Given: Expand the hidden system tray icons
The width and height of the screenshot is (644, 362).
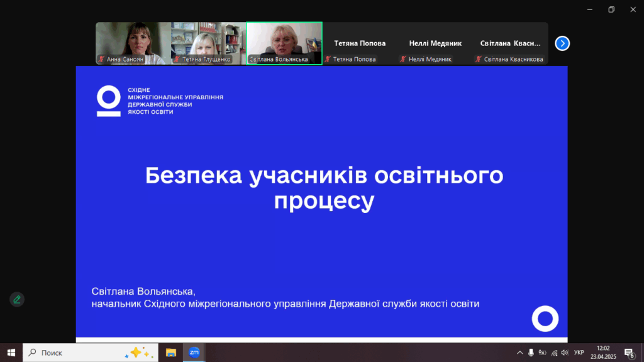Looking at the screenshot, I should tap(519, 353).
